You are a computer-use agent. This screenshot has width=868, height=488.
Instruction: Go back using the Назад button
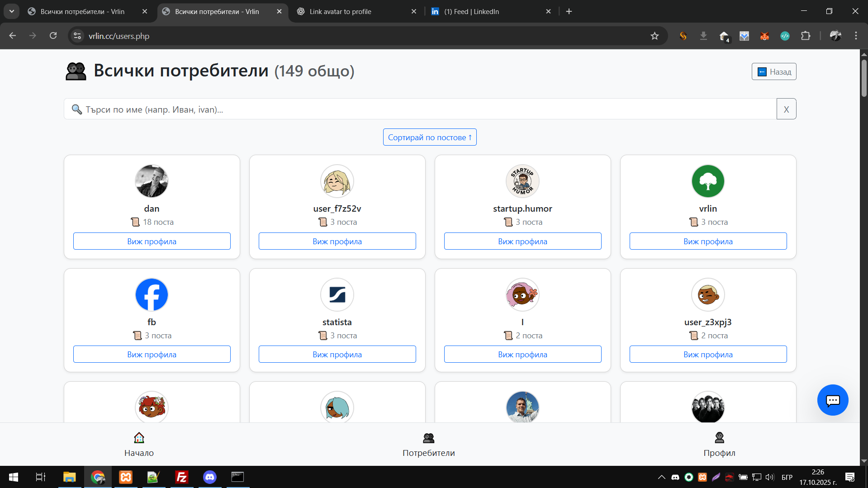click(x=773, y=71)
